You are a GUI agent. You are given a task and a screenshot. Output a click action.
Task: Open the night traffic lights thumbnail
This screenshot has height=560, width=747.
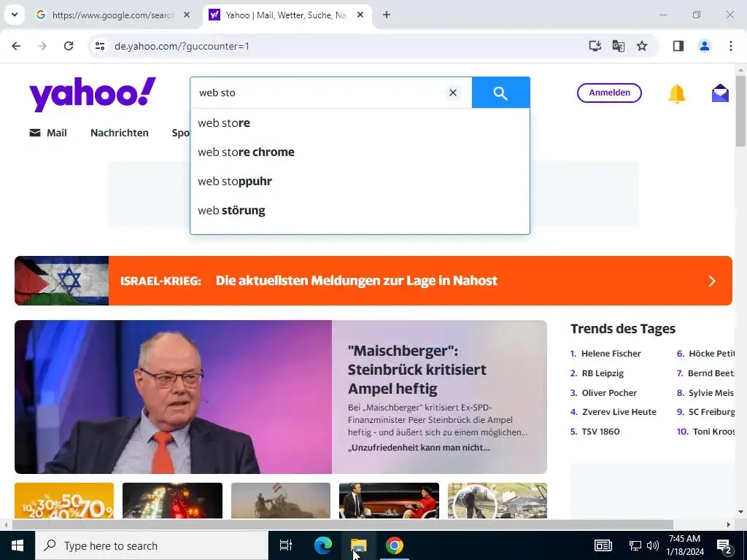click(172, 500)
